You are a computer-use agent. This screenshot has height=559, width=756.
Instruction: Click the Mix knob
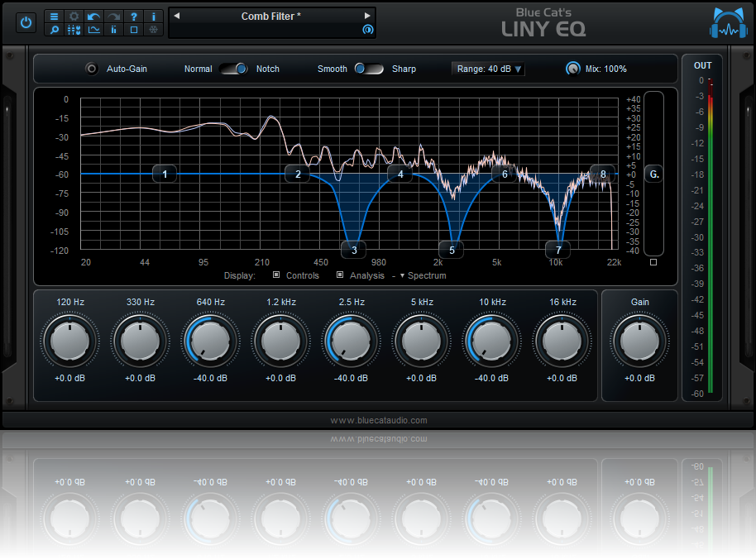pyautogui.click(x=572, y=69)
